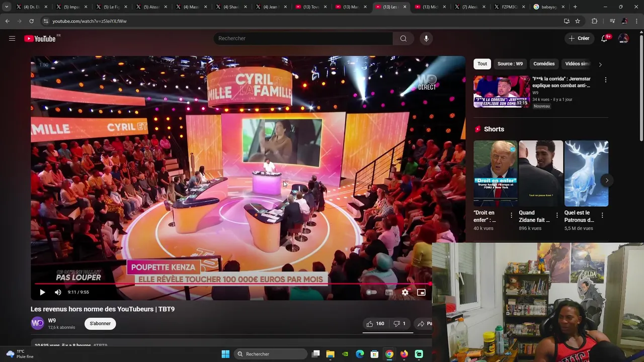Go back in the browser

pos(7,21)
